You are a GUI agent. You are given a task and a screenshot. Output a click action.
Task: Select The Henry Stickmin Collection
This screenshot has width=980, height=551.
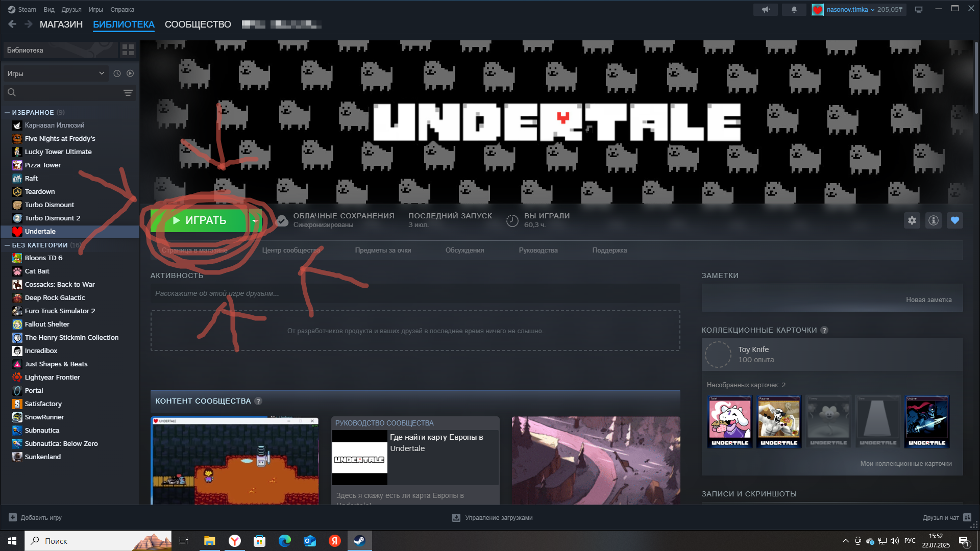pyautogui.click(x=70, y=337)
